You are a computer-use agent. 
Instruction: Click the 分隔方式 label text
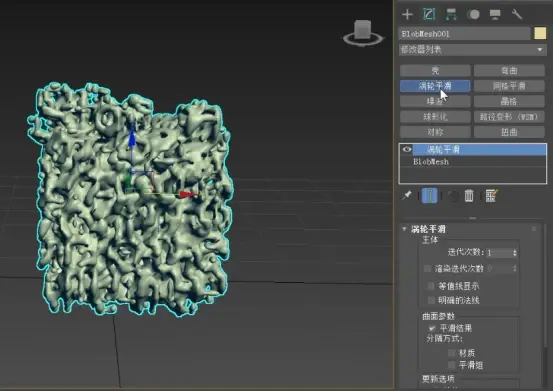[x=444, y=339]
